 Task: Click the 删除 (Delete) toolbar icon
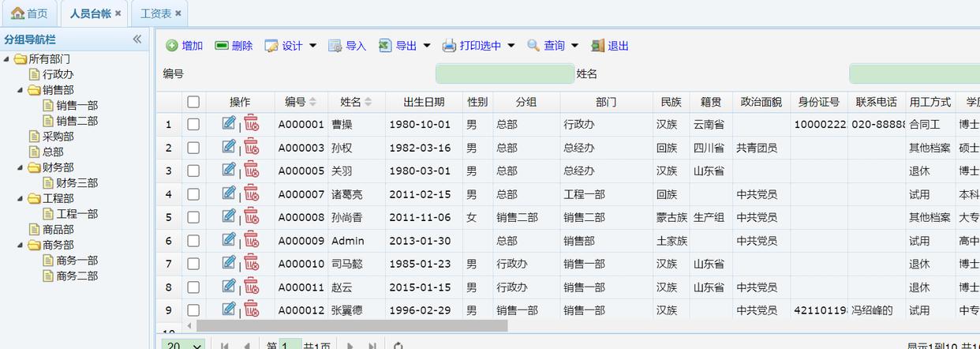click(222, 46)
